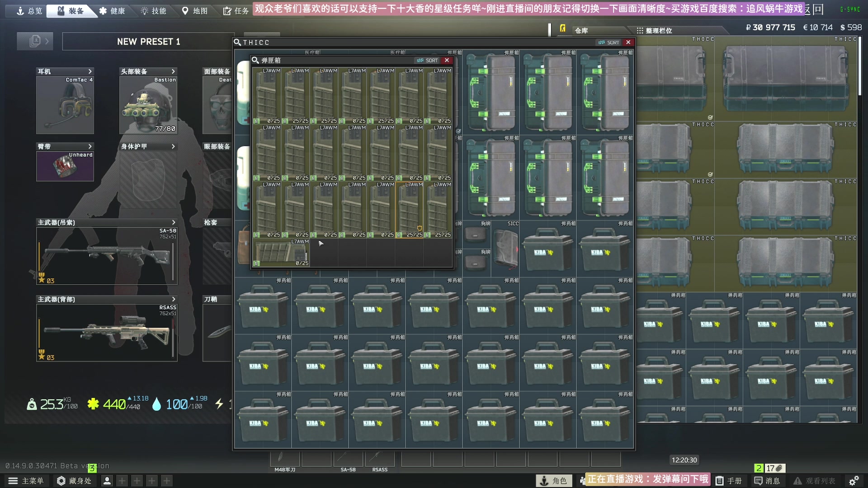Click the lightning stamina icon
This screenshot has height=488, width=868.
click(219, 404)
